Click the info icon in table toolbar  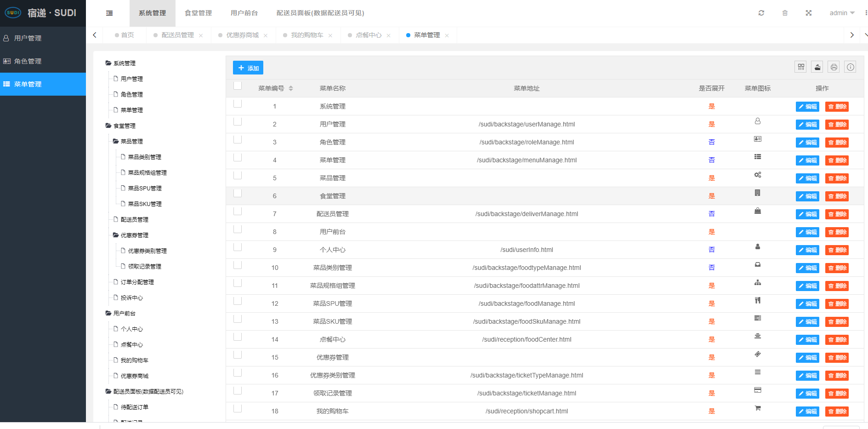[x=851, y=67]
